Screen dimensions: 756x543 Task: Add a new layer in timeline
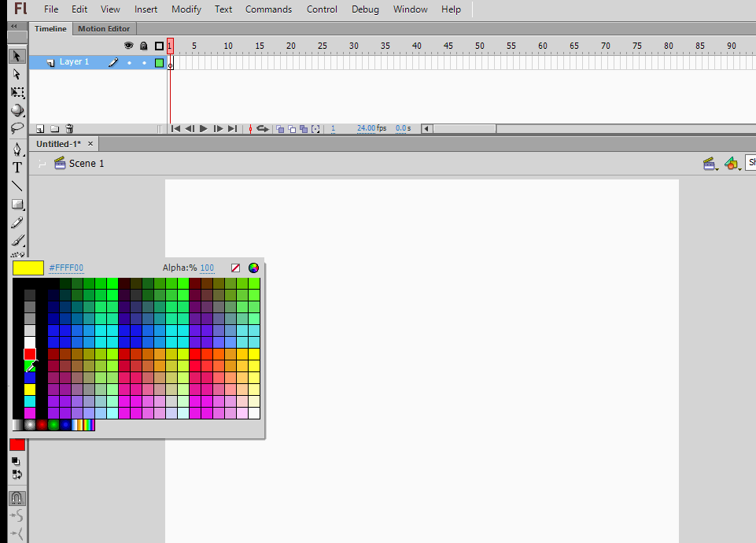pyautogui.click(x=40, y=128)
